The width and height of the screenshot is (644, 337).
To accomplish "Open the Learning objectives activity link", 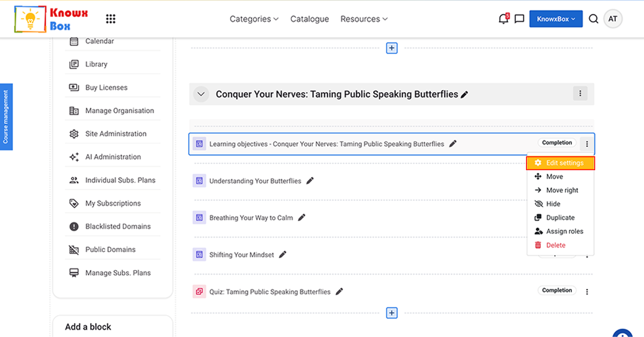I will pyautogui.click(x=327, y=144).
